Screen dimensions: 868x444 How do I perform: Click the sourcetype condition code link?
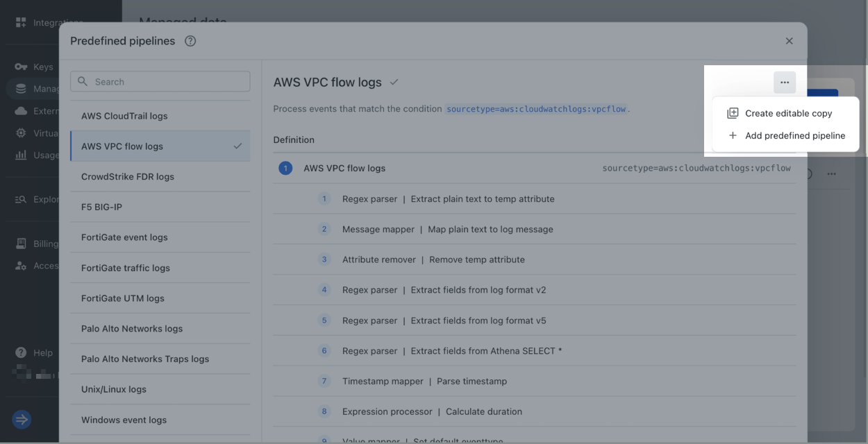point(537,109)
